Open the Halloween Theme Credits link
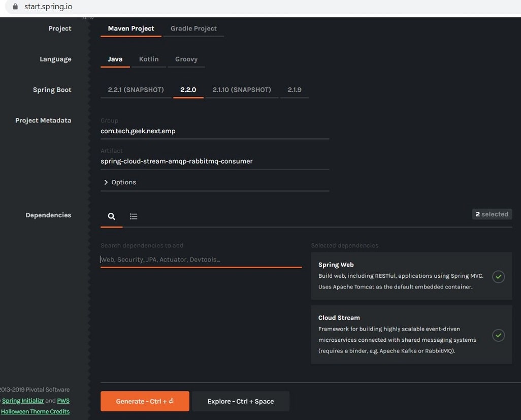Image resolution: width=521 pixels, height=420 pixels. [35, 411]
